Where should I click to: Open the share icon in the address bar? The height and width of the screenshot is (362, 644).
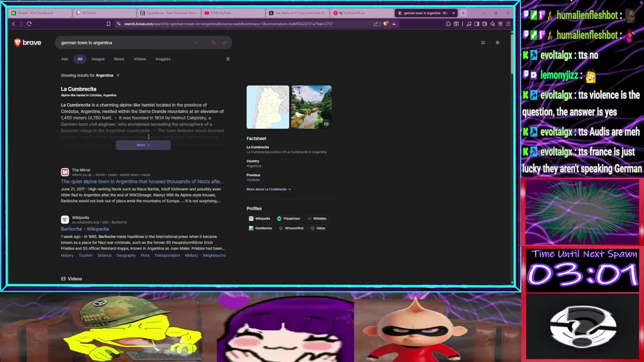376,24
